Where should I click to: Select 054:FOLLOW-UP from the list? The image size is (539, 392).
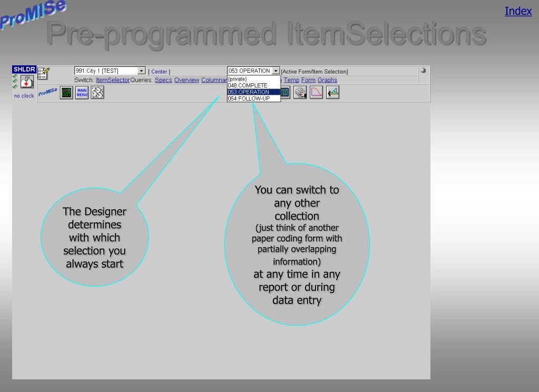(253, 99)
